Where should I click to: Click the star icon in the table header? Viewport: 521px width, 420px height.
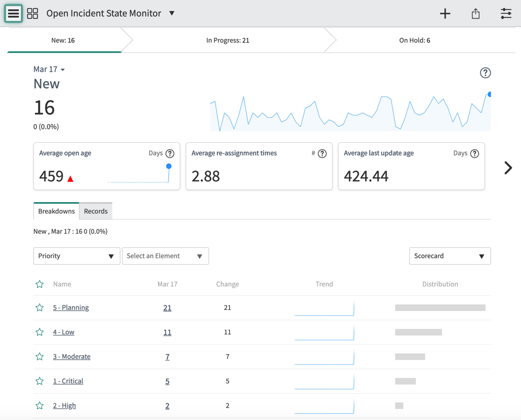(40, 284)
